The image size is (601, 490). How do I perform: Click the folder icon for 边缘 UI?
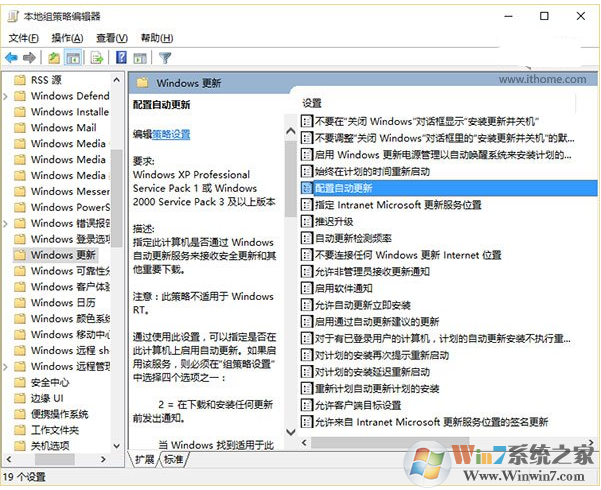20,398
